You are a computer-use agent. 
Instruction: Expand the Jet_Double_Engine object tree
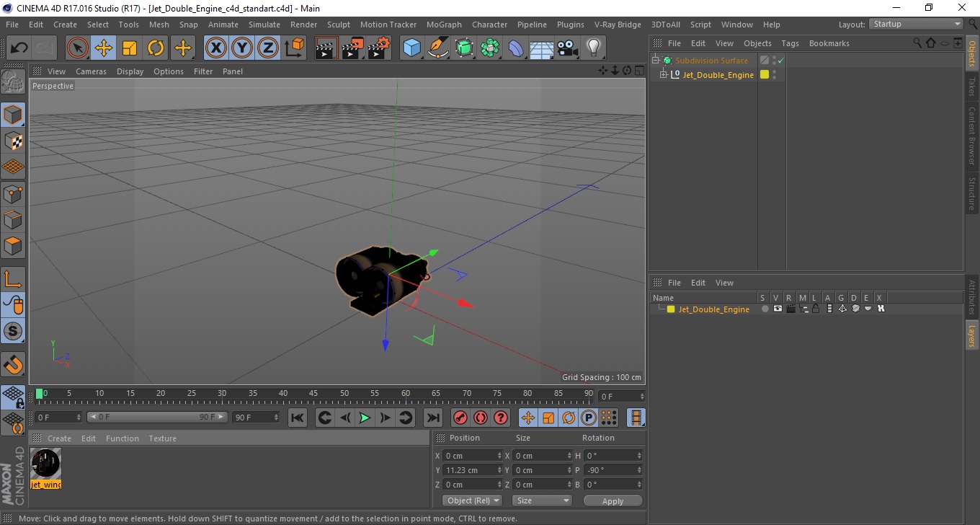[664, 75]
